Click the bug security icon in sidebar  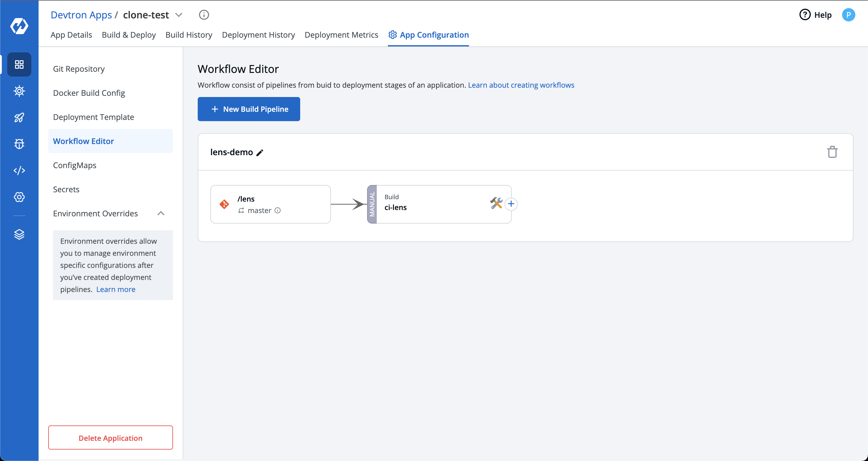(19, 144)
